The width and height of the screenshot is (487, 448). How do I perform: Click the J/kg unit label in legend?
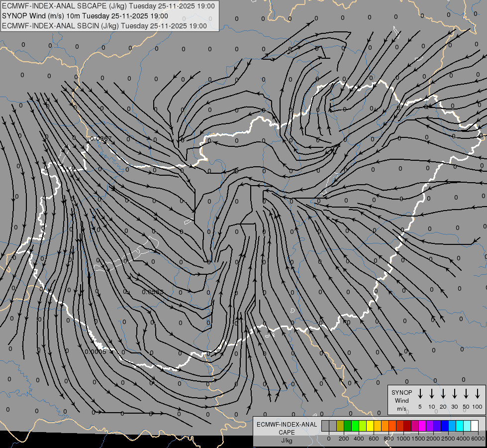[287, 441]
